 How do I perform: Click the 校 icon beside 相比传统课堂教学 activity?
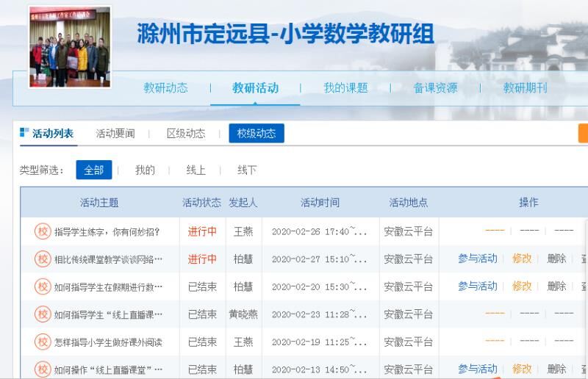pyautogui.click(x=43, y=259)
